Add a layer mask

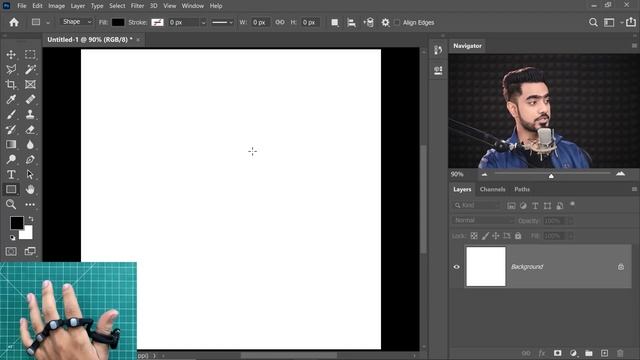(558, 353)
